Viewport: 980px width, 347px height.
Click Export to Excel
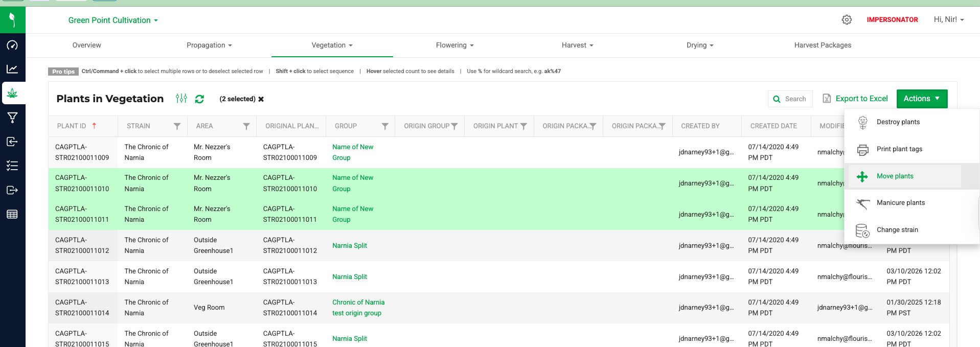(x=855, y=99)
